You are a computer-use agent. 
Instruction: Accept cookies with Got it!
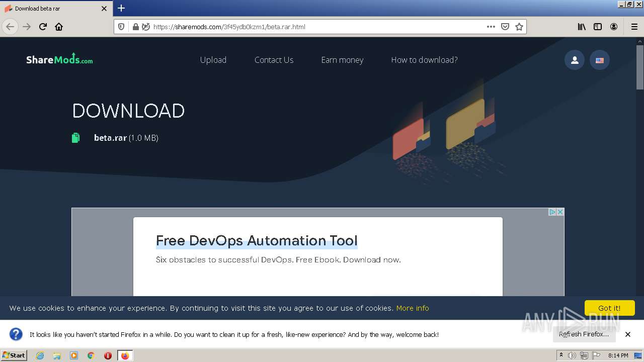(609, 308)
